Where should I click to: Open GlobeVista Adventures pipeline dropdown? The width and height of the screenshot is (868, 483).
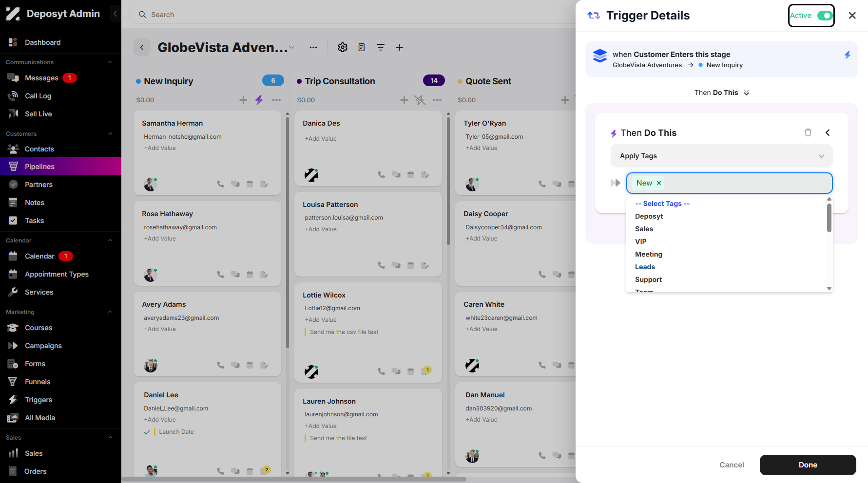[291, 47]
